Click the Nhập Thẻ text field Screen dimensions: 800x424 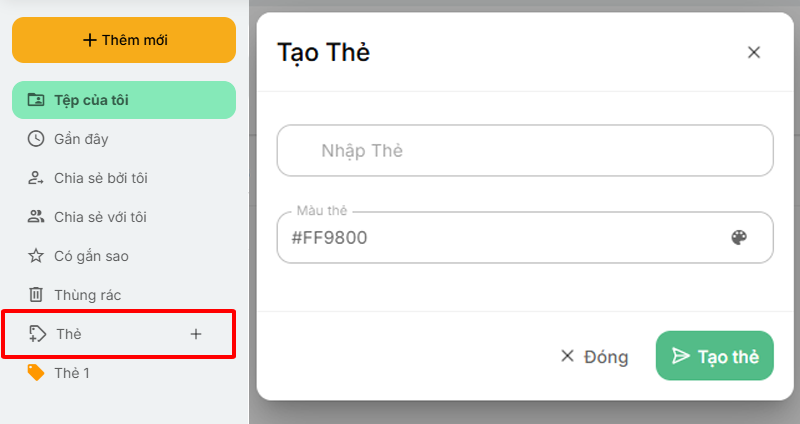tap(525, 151)
